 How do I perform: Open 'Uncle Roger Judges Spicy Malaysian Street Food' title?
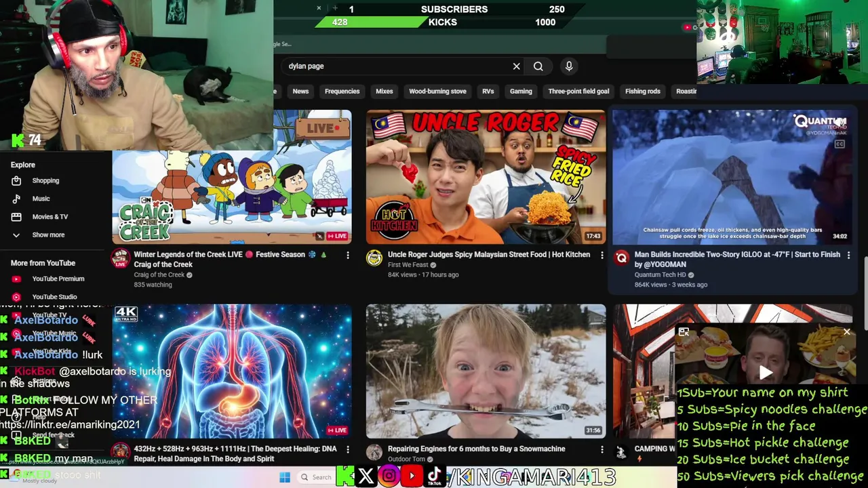[489, 255]
